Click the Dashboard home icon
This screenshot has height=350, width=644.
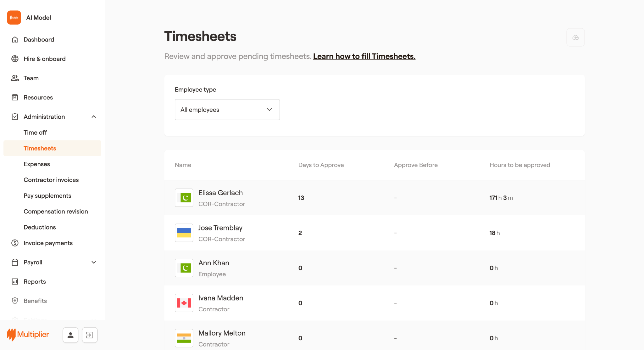(x=15, y=40)
